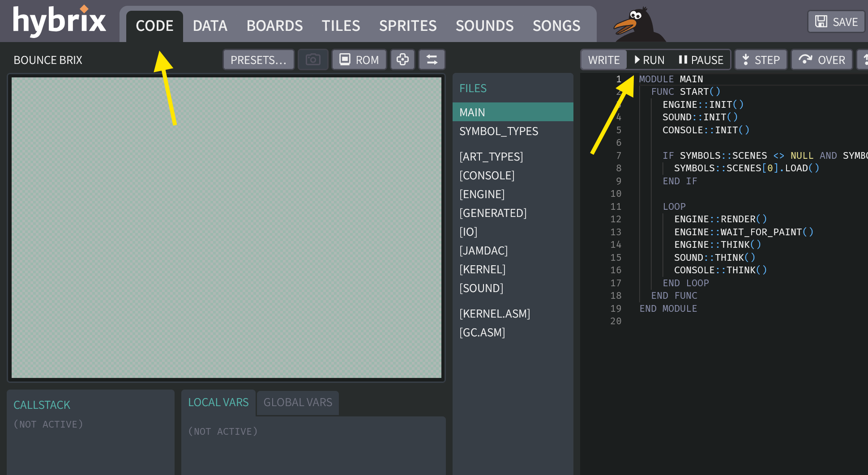Open gamepad controls via the d-pad icon
868x475 pixels.
point(402,59)
